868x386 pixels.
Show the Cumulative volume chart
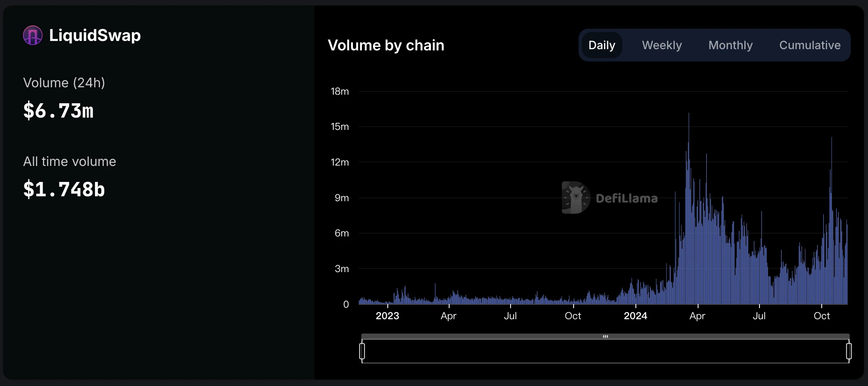tap(809, 45)
